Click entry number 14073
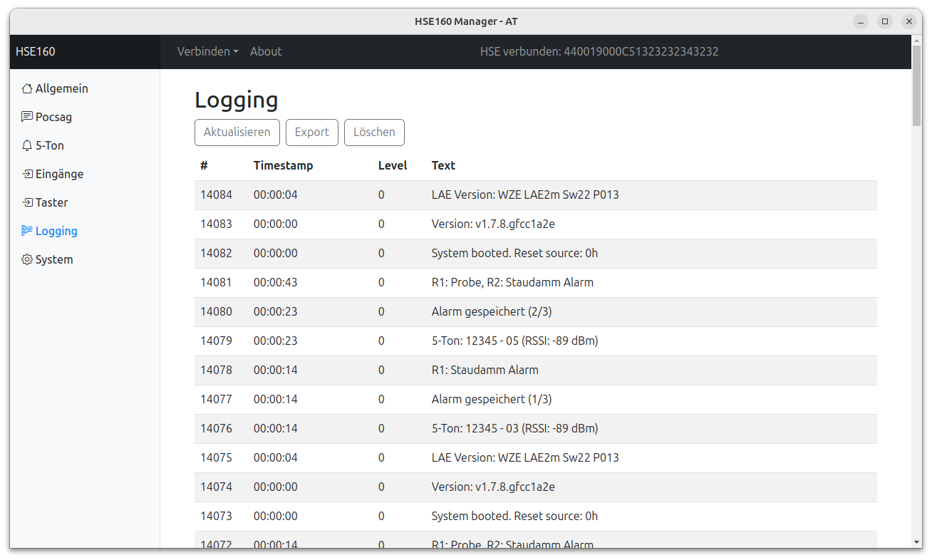 tap(216, 516)
